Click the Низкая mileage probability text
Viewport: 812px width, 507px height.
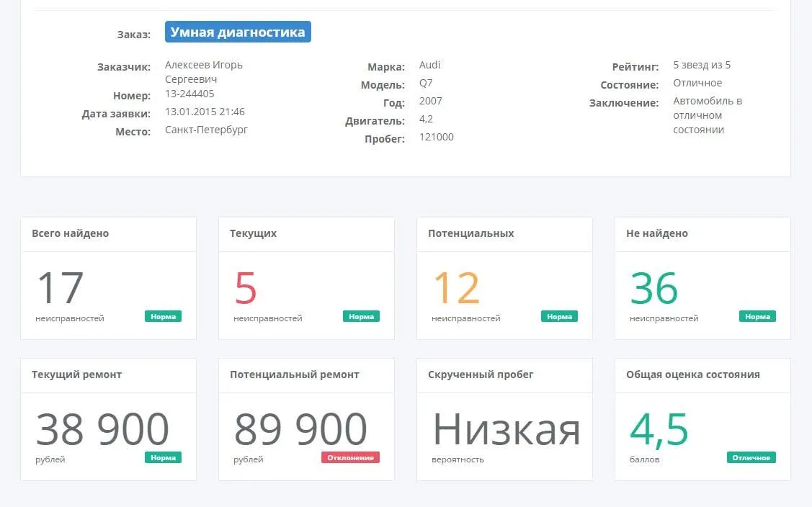click(x=507, y=429)
